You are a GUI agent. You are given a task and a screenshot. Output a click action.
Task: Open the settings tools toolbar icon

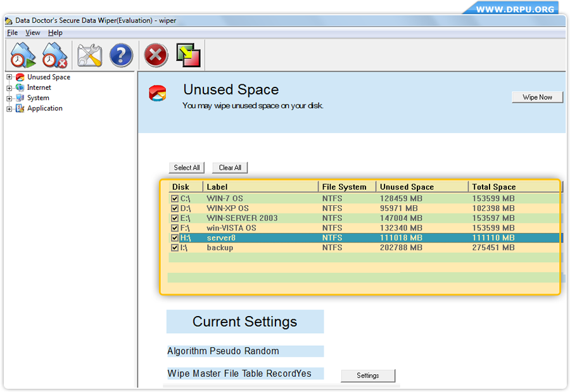coord(89,55)
